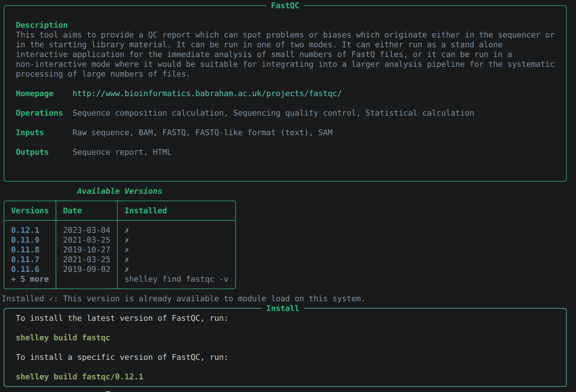Click the Inputs label
The width and height of the screenshot is (576, 392).
tap(30, 133)
